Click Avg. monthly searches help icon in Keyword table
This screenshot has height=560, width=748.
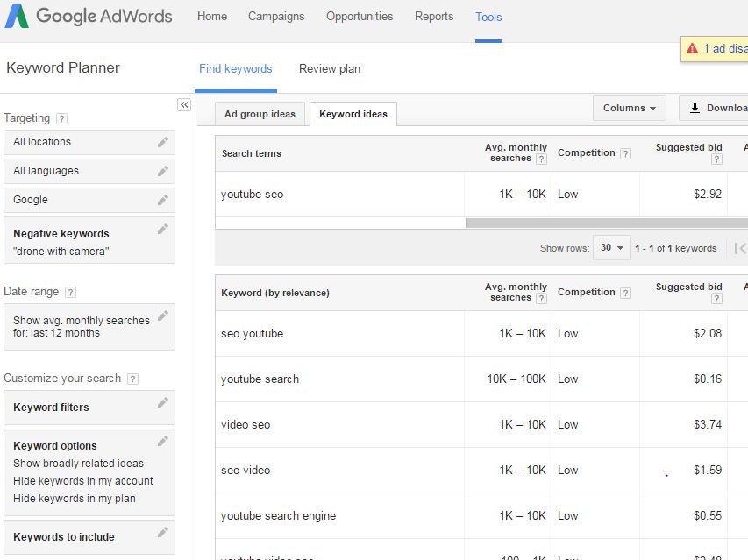click(541, 298)
